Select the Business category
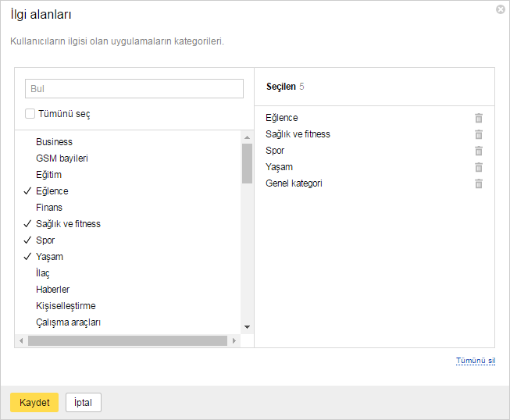This screenshot has height=420, width=510. pos(54,142)
